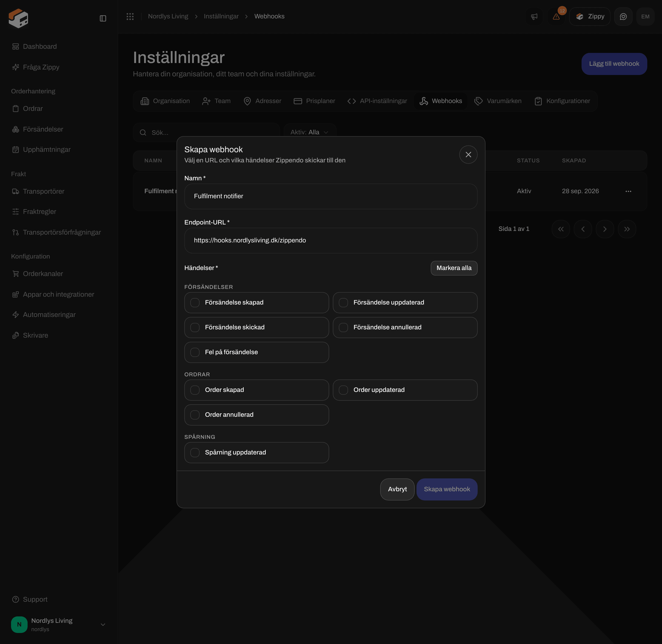Go to last page of results
This screenshot has height=644, width=662.
pos(627,229)
